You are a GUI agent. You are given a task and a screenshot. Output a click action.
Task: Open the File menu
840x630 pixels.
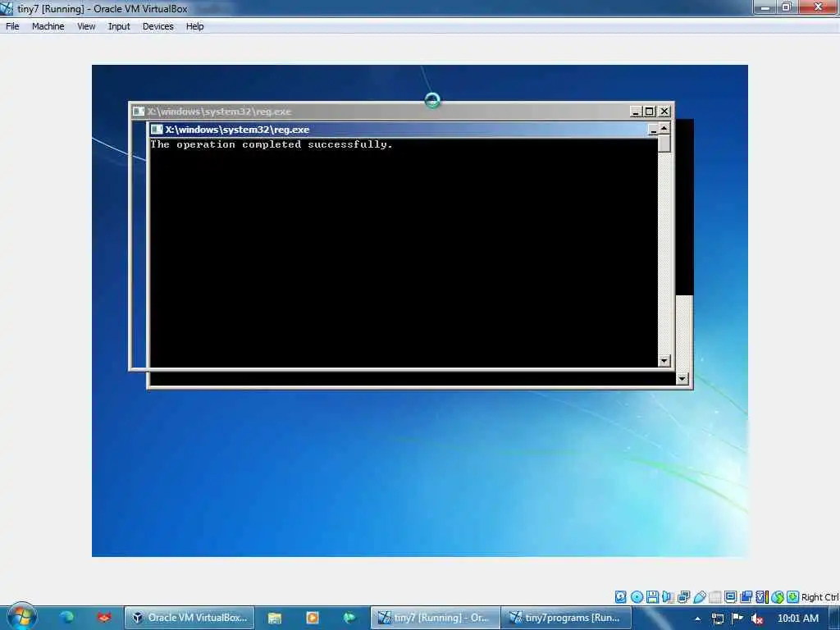(12, 26)
